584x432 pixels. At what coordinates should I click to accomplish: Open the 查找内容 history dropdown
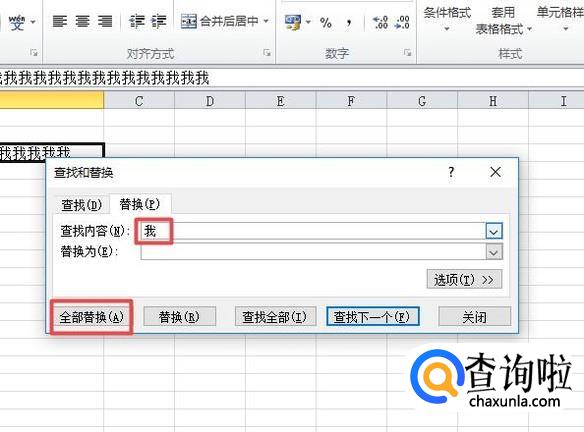point(494,232)
